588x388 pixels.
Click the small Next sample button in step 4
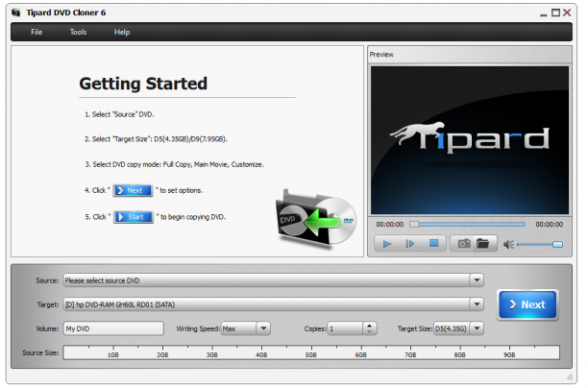133,190
